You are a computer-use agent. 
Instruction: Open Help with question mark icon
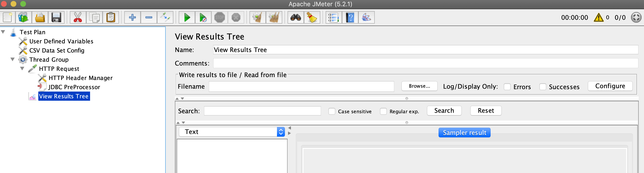pyautogui.click(x=350, y=18)
